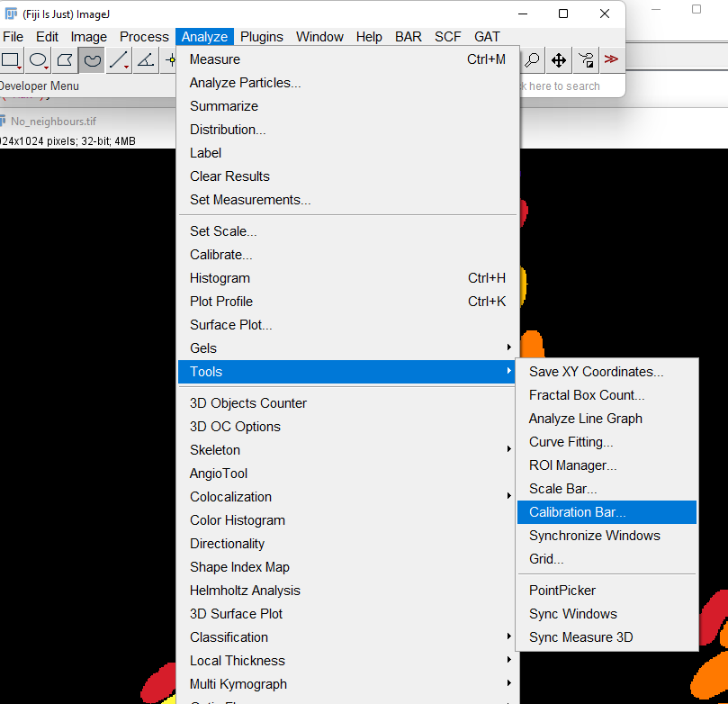Select the Angle tool

pos(145,60)
